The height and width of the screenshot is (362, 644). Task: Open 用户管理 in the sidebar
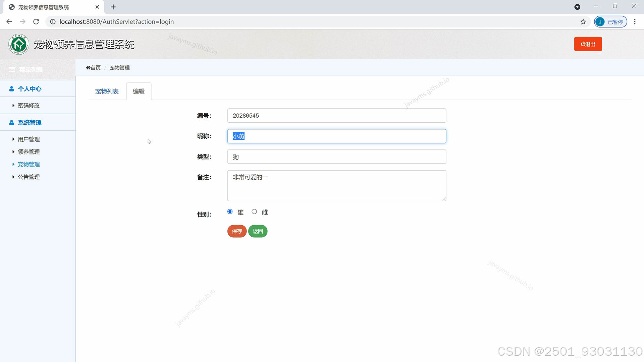point(29,139)
